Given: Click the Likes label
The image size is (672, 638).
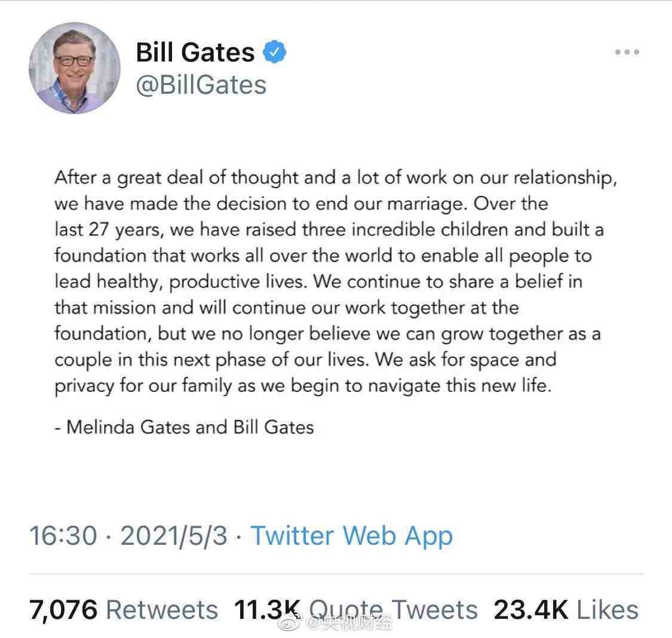Looking at the screenshot, I should [x=607, y=610].
